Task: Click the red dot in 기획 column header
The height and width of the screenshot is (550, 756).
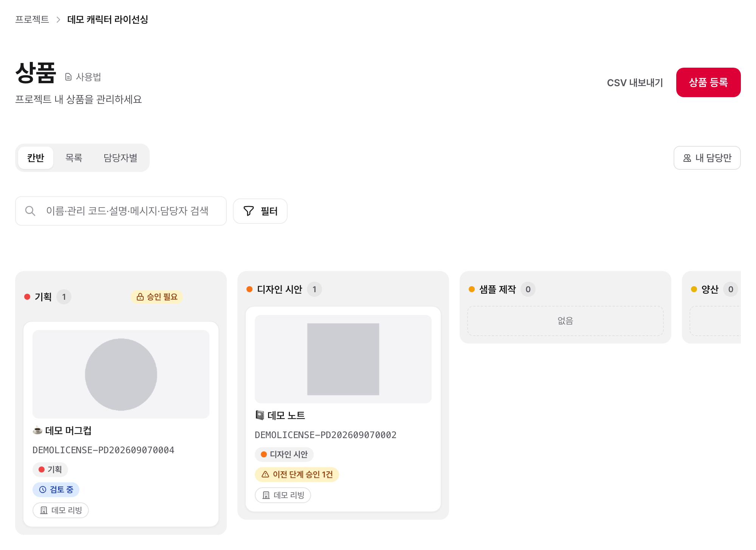Action: (x=27, y=297)
